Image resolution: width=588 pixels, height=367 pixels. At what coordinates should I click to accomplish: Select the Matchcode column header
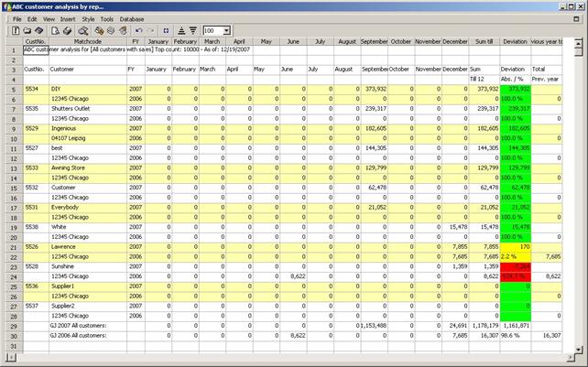click(88, 41)
